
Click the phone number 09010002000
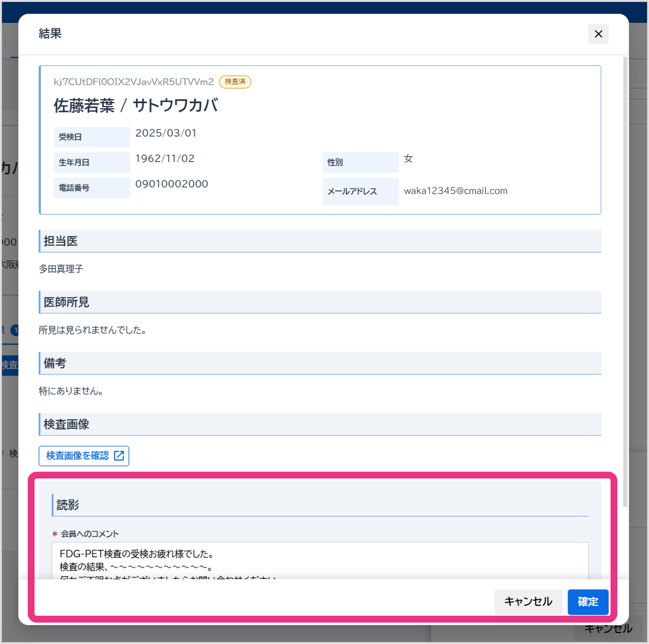(172, 184)
